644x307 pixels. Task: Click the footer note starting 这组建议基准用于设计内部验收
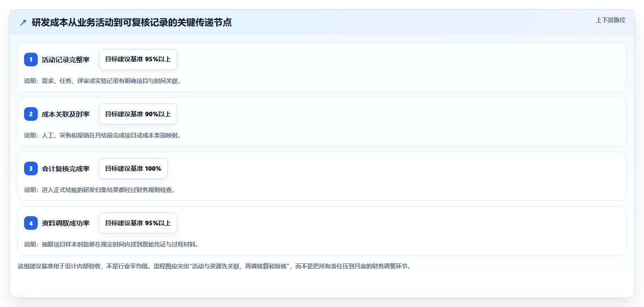tap(214, 266)
